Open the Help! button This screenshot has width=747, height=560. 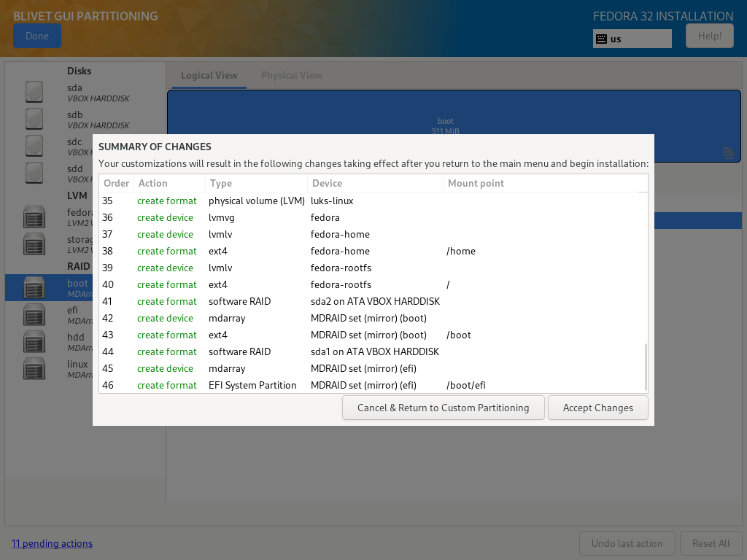(x=709, y=36)
